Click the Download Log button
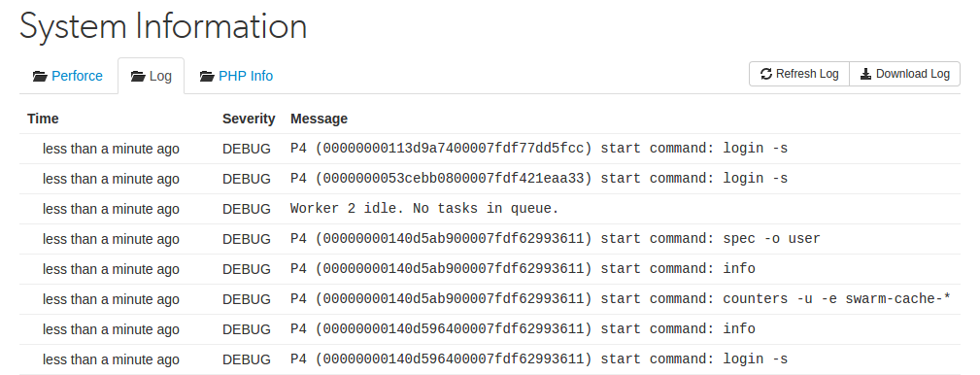The image size is (980, 375). click(x=904, y=74)
